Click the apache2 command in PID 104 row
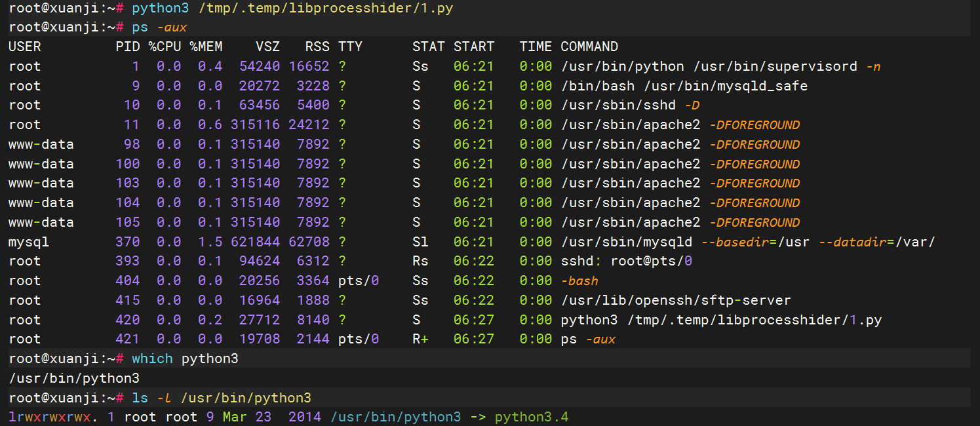 (x=680, y=203)
